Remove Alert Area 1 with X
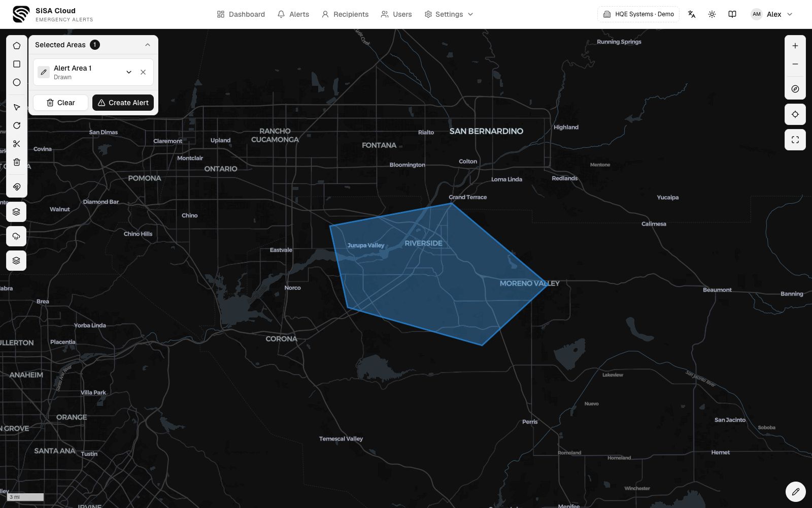812x508 pixels. 143,72
